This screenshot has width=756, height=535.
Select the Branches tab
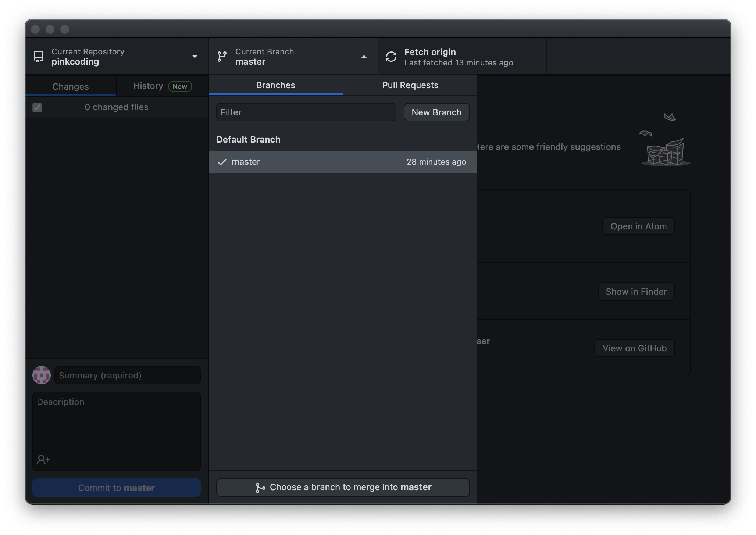[x=276, y=85]
